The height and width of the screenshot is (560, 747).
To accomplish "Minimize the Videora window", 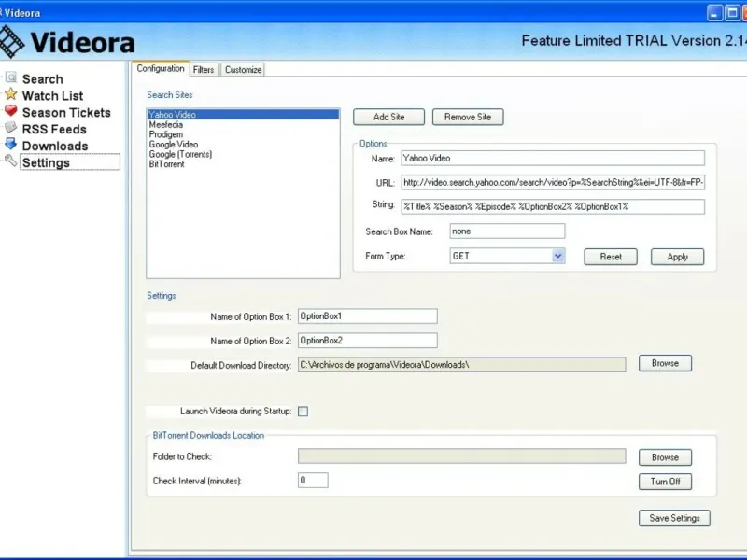I will (x=714, y=13).
